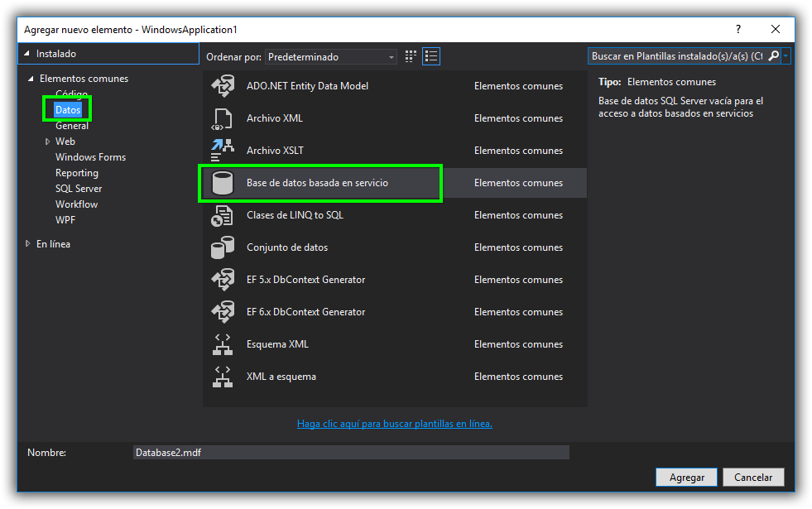Screen dimensions: 812x509
Task: Click the EF 5.x DbContext Generator icon
Action: pyautogui.click(x=223, y=280)
